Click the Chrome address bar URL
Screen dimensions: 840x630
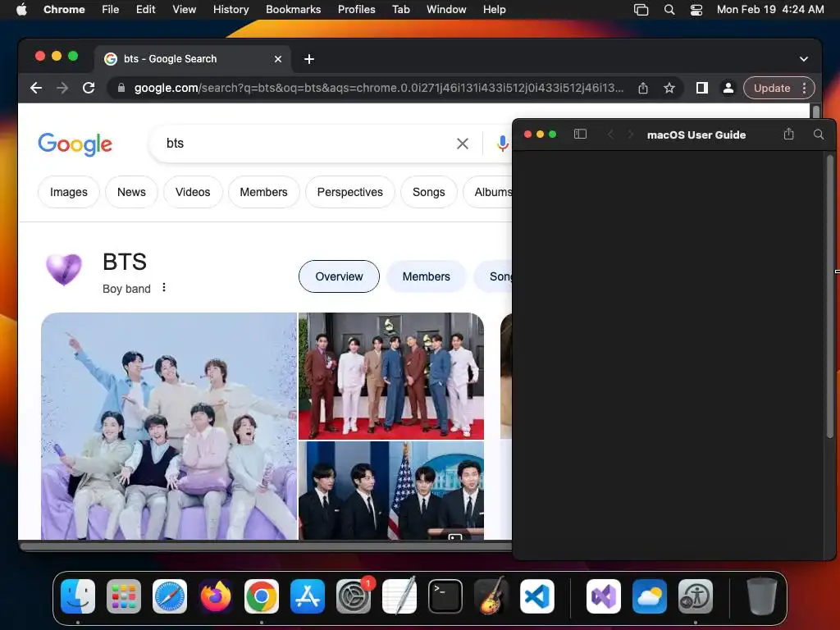(x=379, y=88)
